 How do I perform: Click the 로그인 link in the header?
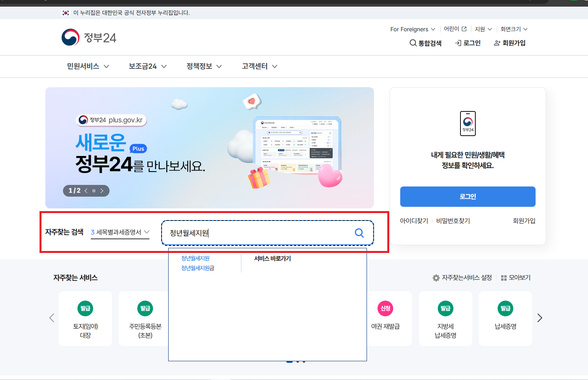(468, 43)
